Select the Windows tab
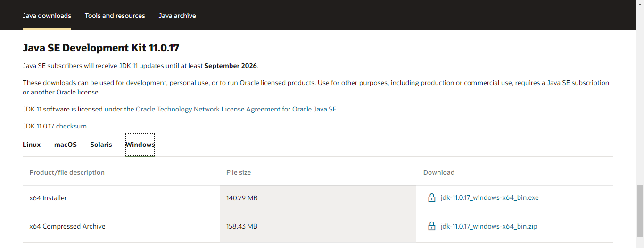This screenshot has width=644, height=248. click(x=140, y=145)
